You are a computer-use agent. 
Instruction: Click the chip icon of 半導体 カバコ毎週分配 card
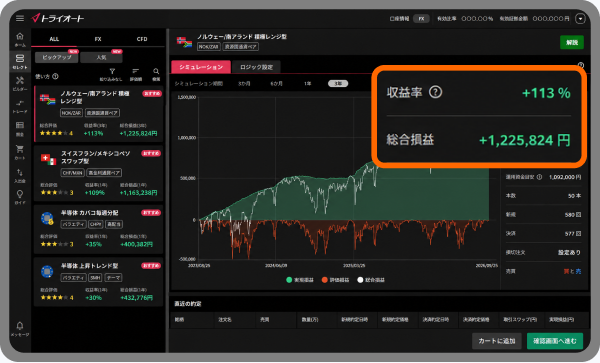pyautogui.click(x=47, y=218)
